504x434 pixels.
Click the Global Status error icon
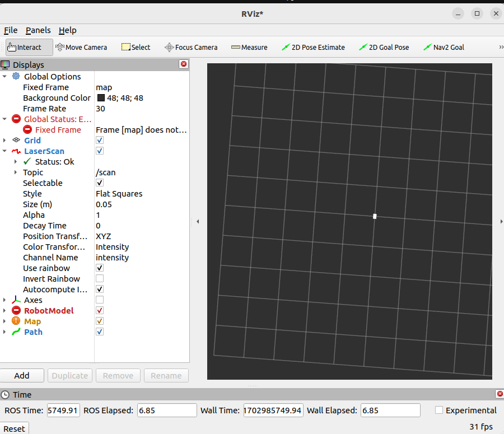coord(16,119)
